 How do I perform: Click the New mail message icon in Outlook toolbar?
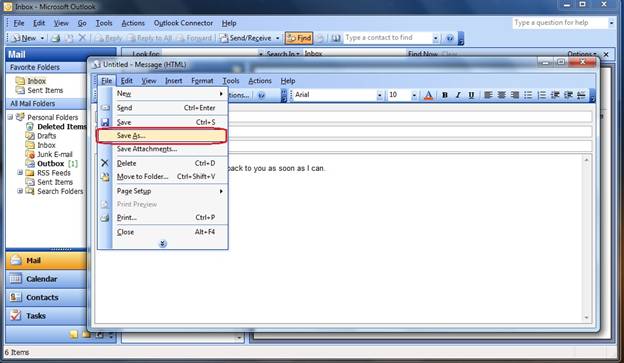(24, 38)
